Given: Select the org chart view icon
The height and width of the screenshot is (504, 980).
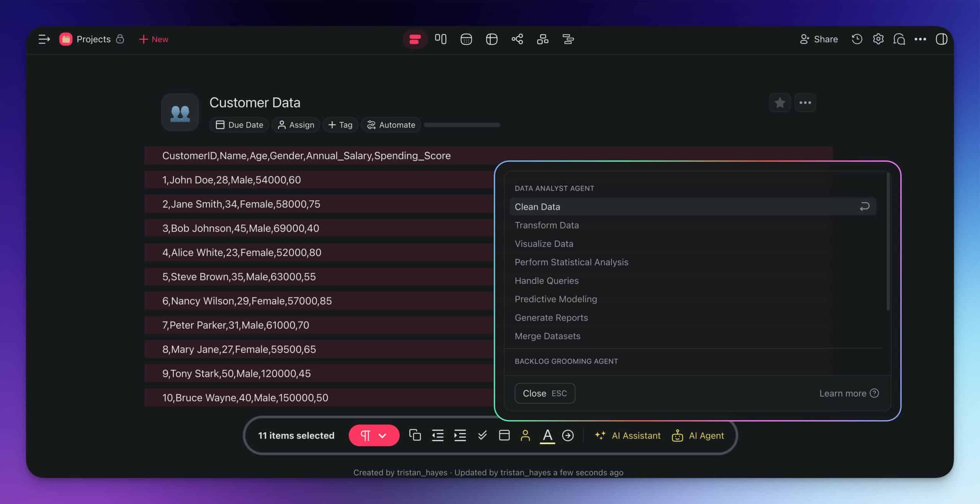Looking at the screenshot, I should [x=543, y=39].
